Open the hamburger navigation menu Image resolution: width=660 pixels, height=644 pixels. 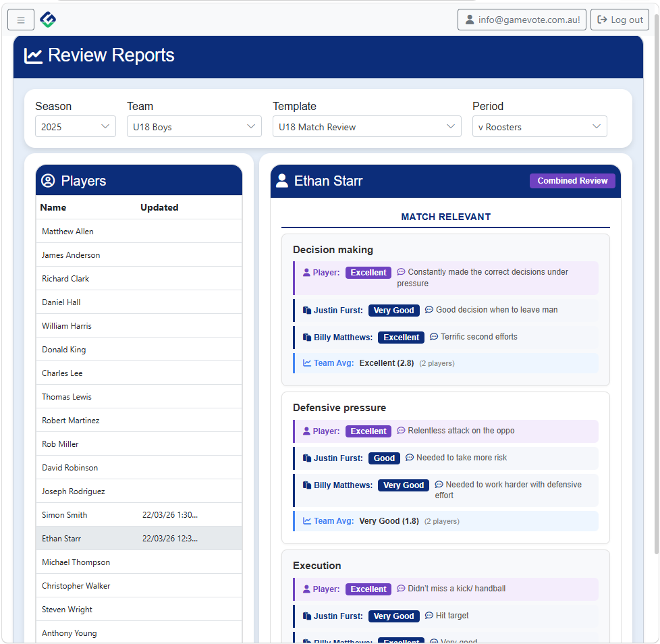(x=20, y=19)
